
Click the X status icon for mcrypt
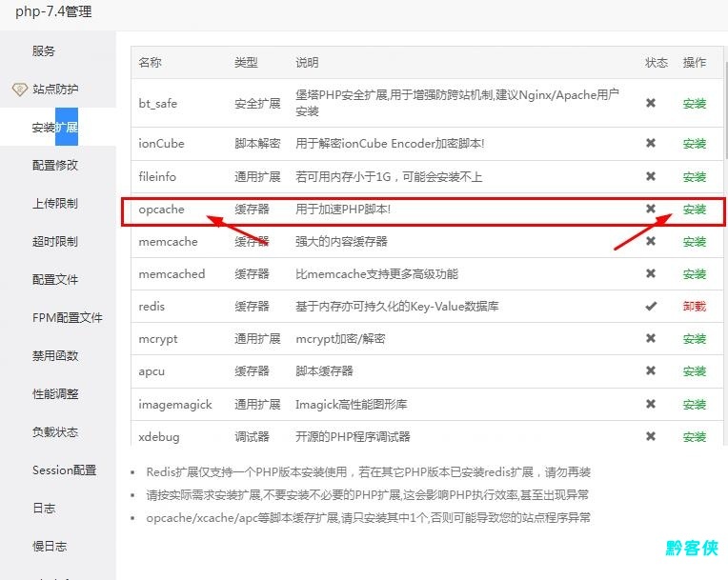click(x=651, y=338)
